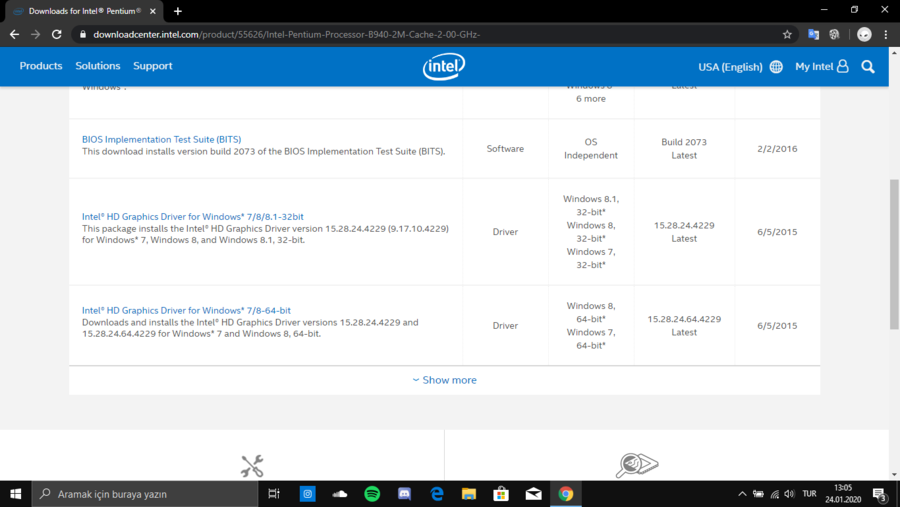Click Google Translate extension icon

point(813,34)
